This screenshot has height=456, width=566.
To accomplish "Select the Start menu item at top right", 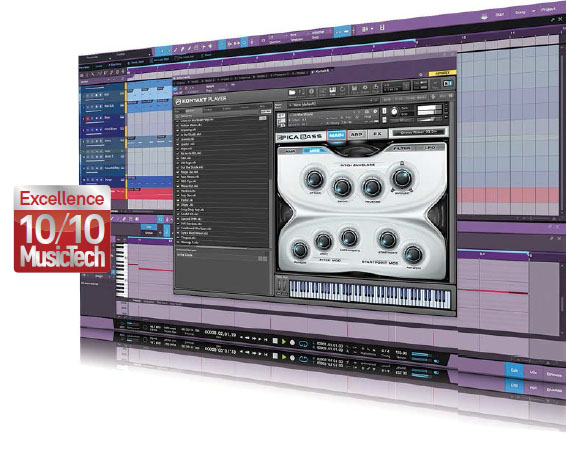I will tap(500, 14).
